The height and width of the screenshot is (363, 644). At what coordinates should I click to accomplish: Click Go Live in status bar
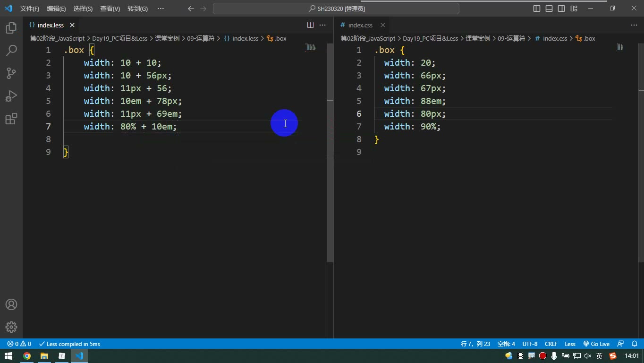click(x=596, y=344)
